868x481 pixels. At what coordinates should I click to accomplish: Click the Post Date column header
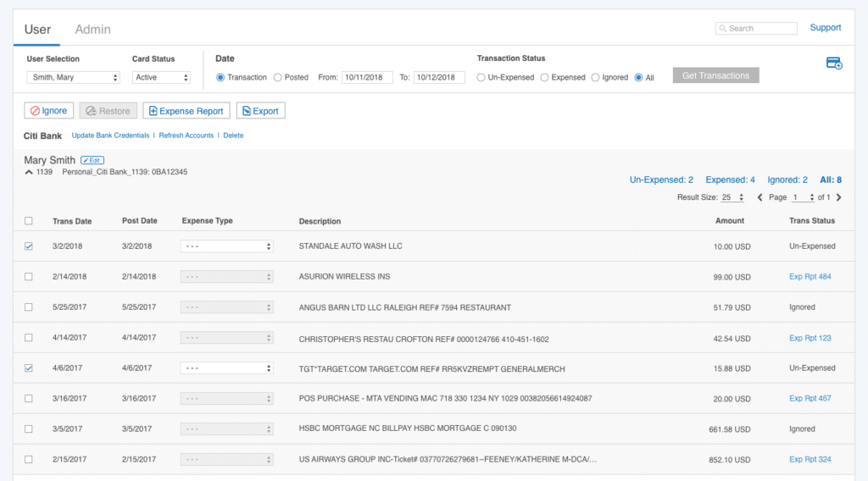(x=140, y=220)
